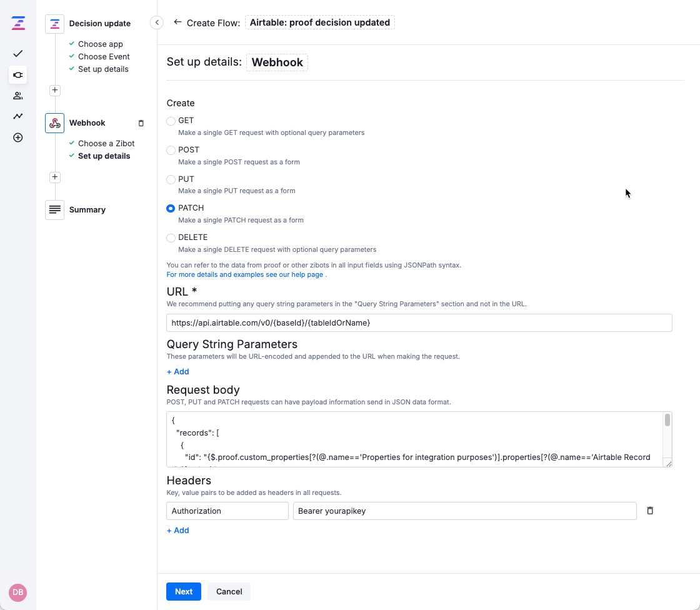Collapse the flow steps panel
Viewport: 700px width, 610px height.
pyautogui.click(x=157, y=22)
